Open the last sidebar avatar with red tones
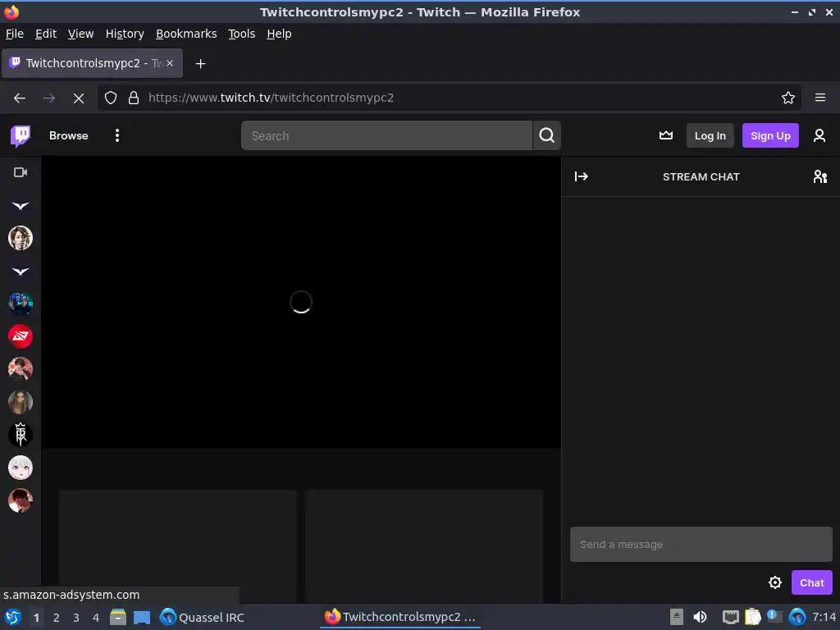The height and width of the screenshot is (630, 840). click(x=21, y=500)
